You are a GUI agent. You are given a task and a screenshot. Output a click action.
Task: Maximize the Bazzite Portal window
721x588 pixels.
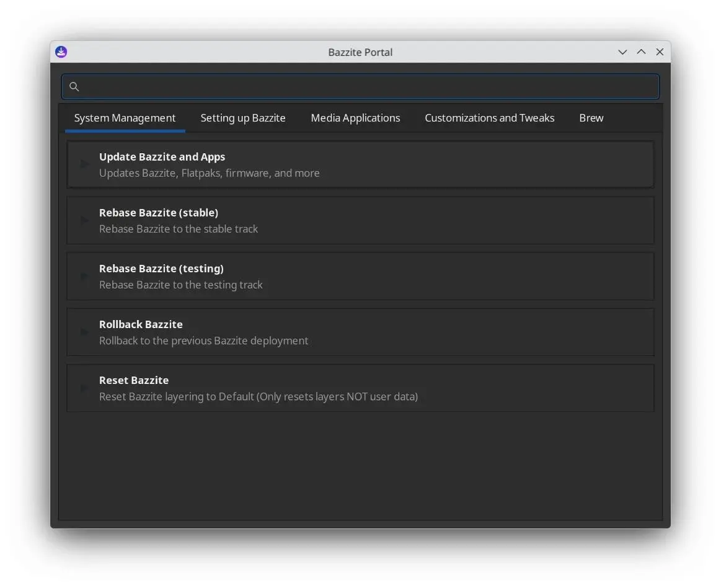coord(641,52)
